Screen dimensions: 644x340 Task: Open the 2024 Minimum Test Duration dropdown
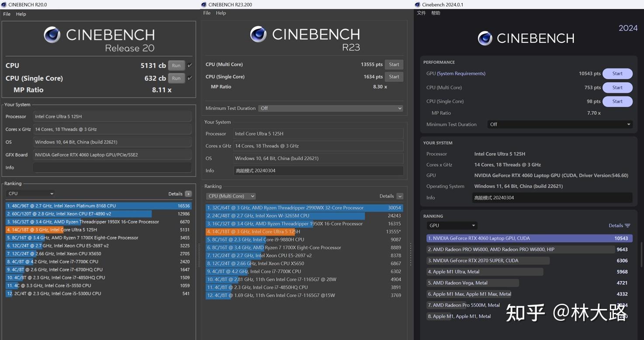(x=560, y=124)
